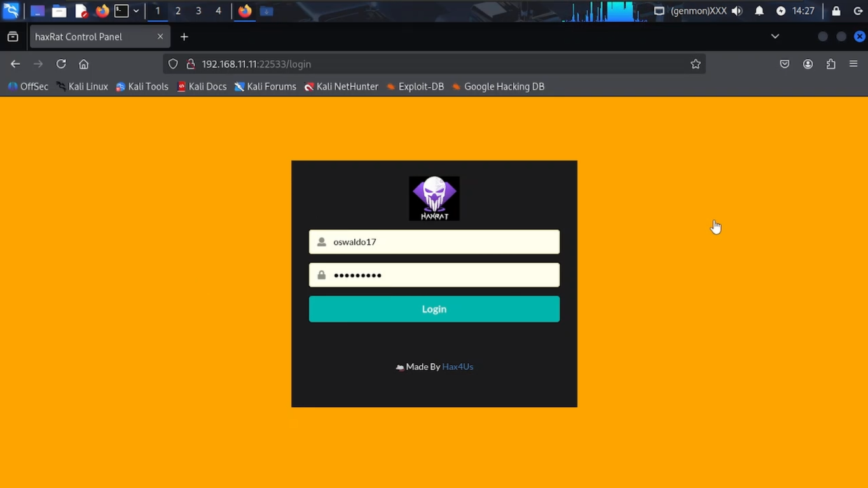Click the 14:27 clock

(804, 11)
